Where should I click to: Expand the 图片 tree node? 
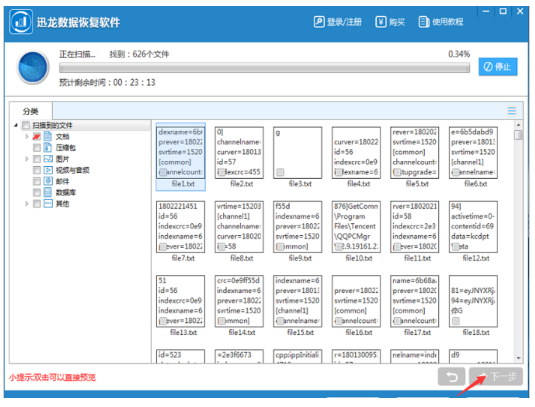pos(27,159)
